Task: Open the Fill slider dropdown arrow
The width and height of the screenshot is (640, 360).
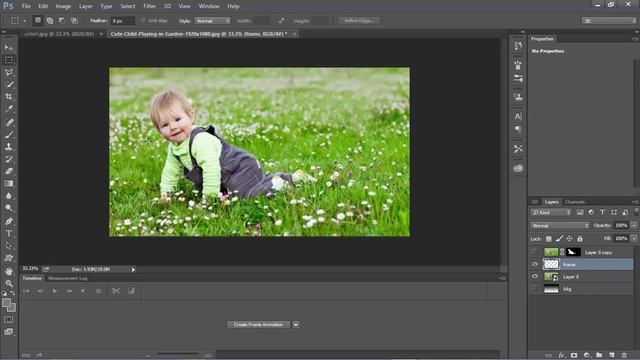Action: [x=634, y=238]
